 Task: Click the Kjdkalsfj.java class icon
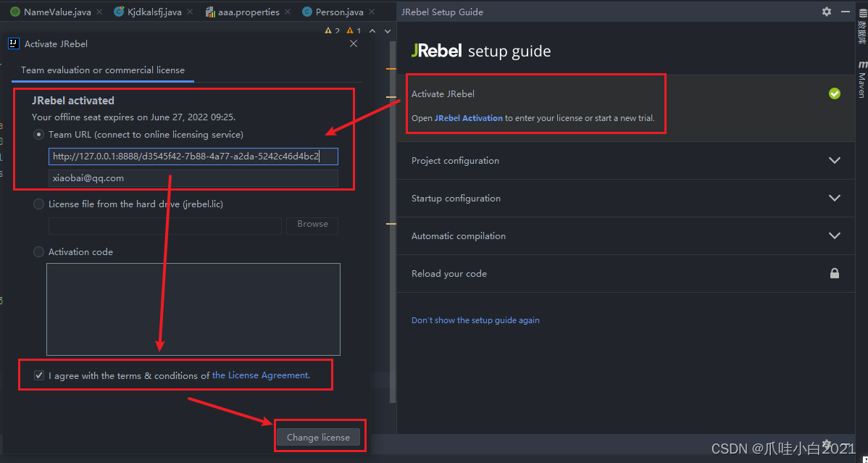[119, 12]
